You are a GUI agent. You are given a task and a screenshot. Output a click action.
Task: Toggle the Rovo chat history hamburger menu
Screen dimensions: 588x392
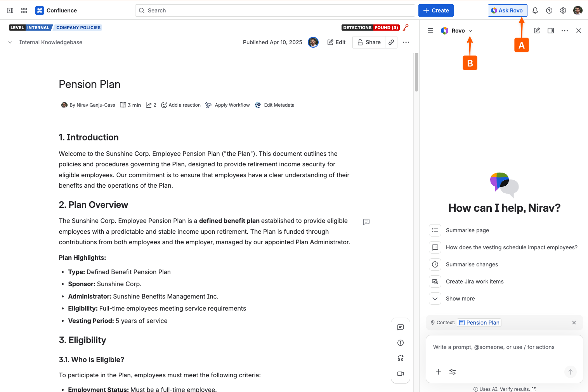pyautogui.click(x=430, y=31)
